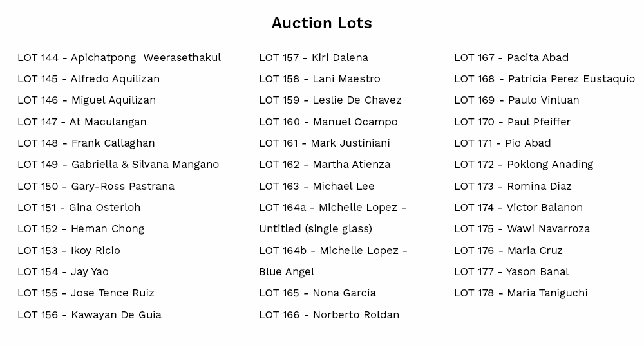Click LOT 167 Pacita Abad
Image resolution: width=644 pixels, height=346 pixels.
click(x=511, y=58)
